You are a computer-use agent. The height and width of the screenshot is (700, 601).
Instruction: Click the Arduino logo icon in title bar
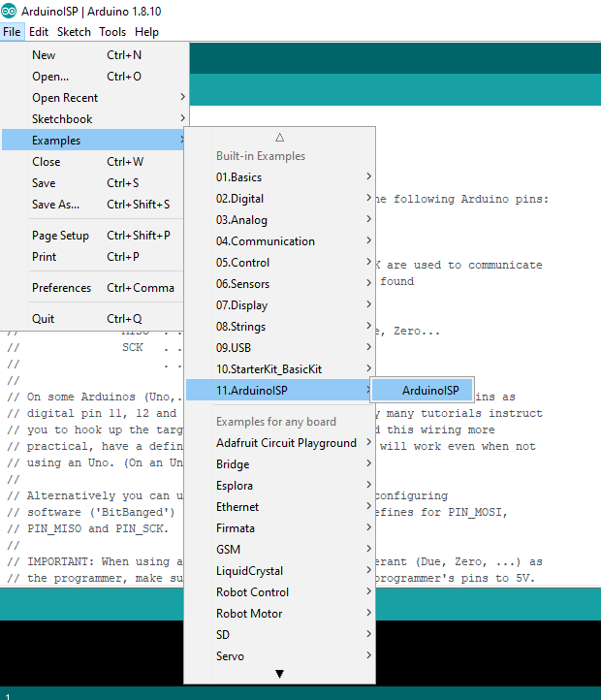point(9,11)
